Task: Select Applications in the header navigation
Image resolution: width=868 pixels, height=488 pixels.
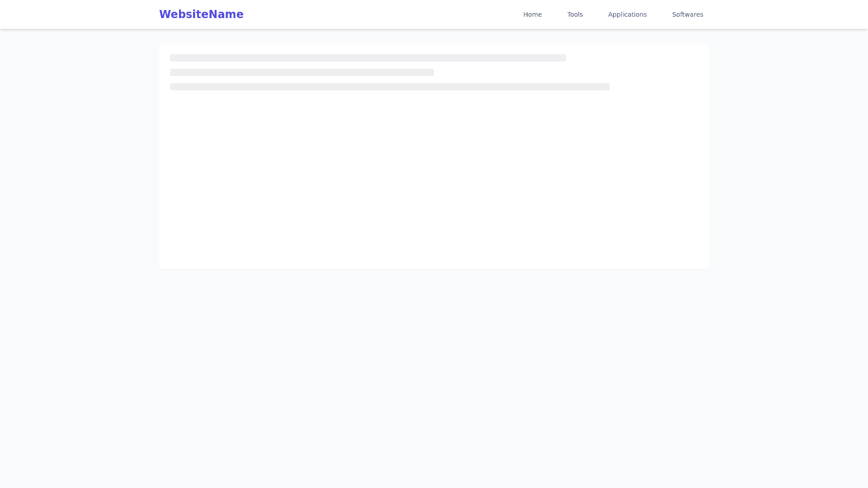Action: 627,14
